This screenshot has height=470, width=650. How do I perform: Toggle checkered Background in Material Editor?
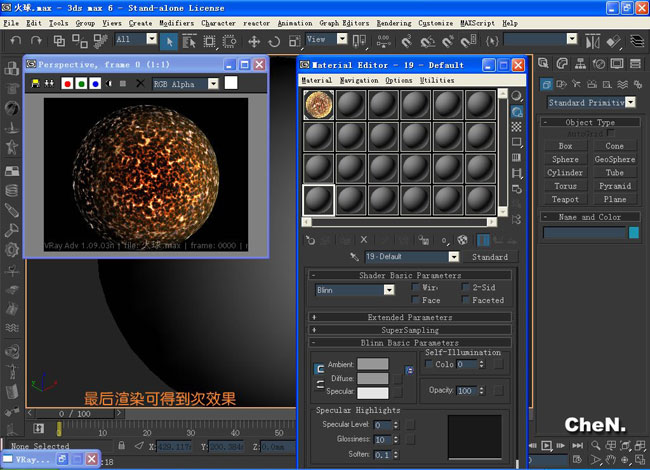point(517,127)
